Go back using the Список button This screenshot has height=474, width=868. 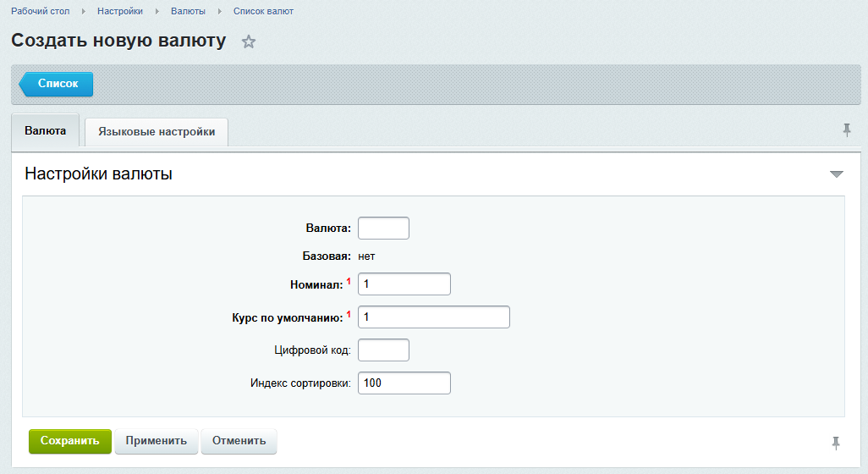pos(56,84)
